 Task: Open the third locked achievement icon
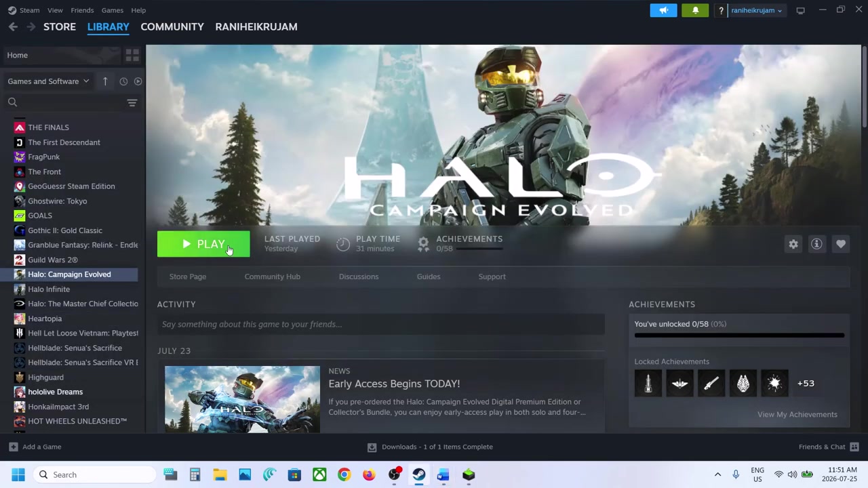click(711, 384)
